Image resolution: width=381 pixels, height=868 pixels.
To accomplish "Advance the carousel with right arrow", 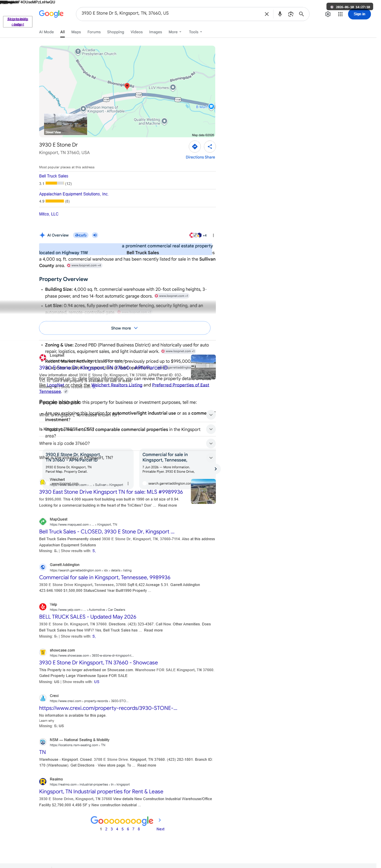I will pyautogui.click(x=216, y=469).
